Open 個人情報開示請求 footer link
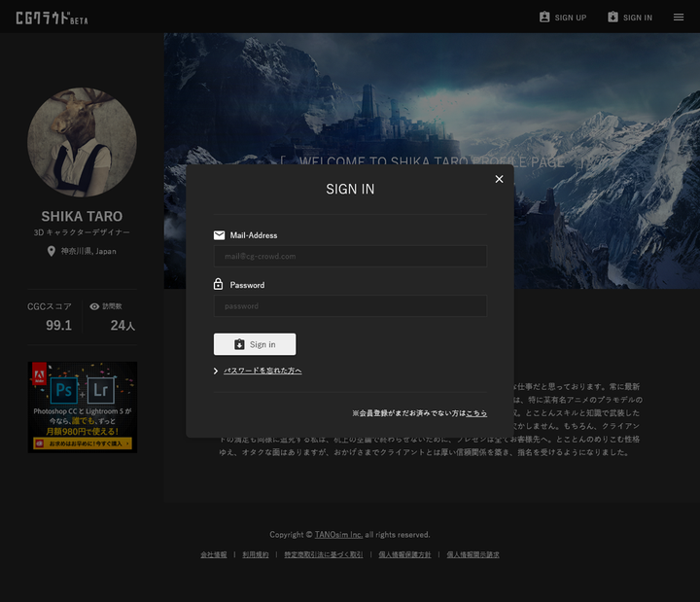The image size is (700, 602). pos(473,554)
